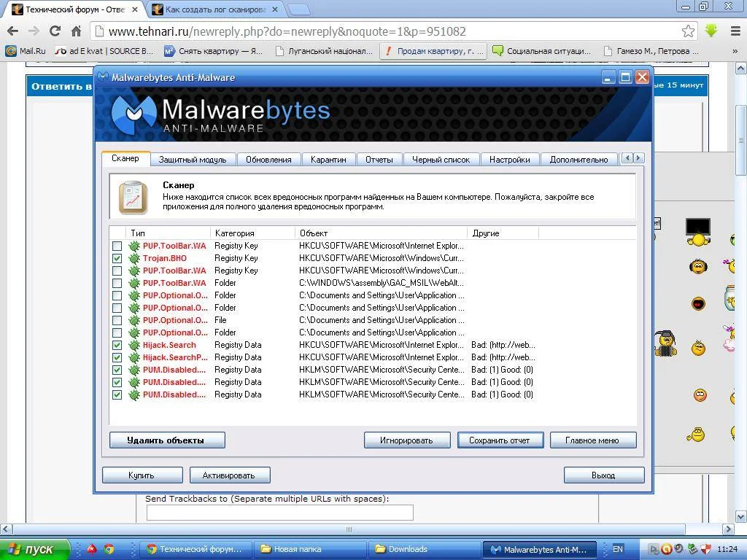Image resolution: width=747 pixels, height=560 pixels.
Task: Reload the tehnari.ru page
Action: tap(55, 31)
